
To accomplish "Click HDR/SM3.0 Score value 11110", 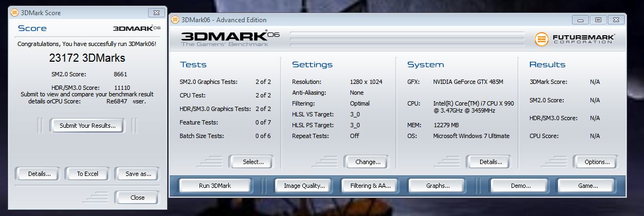I will (x=122, y=88).
